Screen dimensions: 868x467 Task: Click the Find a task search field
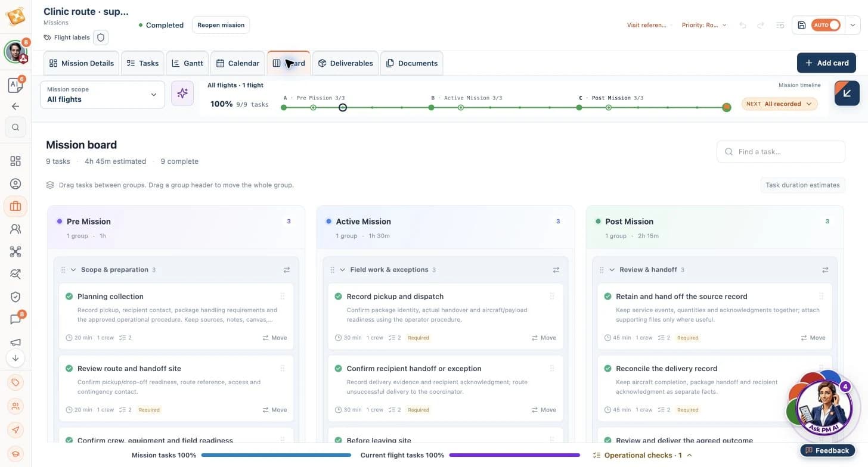781,152
